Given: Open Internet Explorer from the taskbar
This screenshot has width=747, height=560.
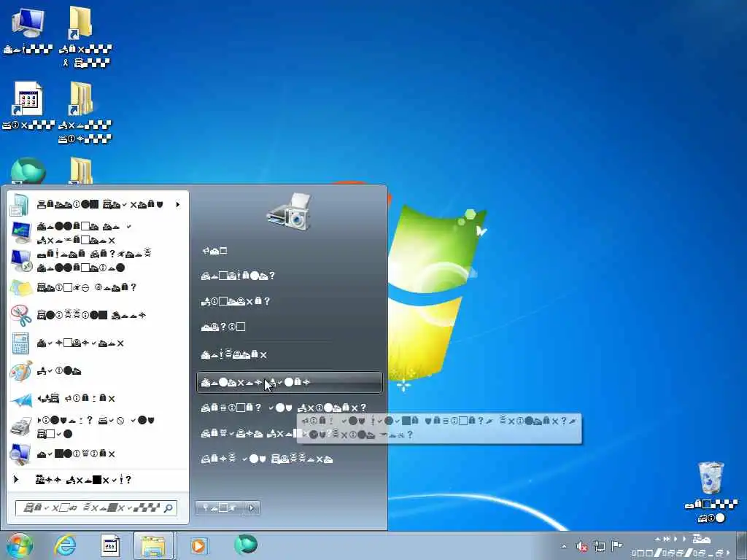Looking at the screenshot, I should (x=65, y=545).
